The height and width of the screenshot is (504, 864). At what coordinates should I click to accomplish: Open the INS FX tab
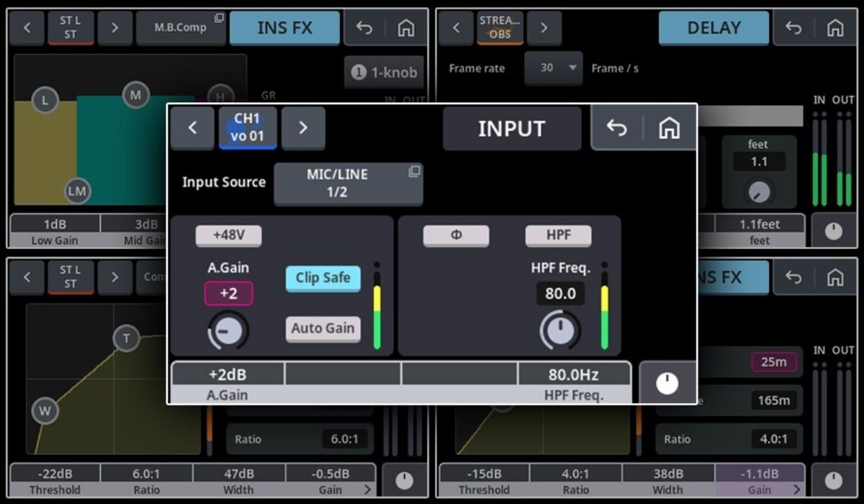click(284, 28)
